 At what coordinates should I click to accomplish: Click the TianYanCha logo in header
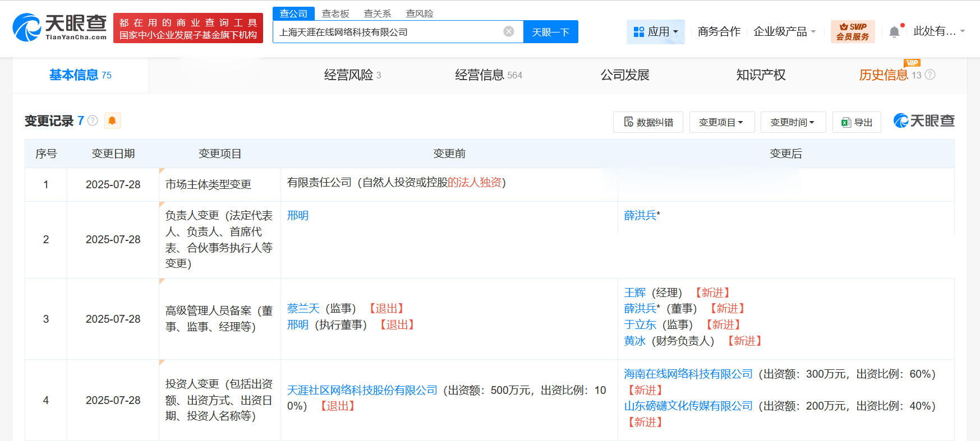(59, 27)
